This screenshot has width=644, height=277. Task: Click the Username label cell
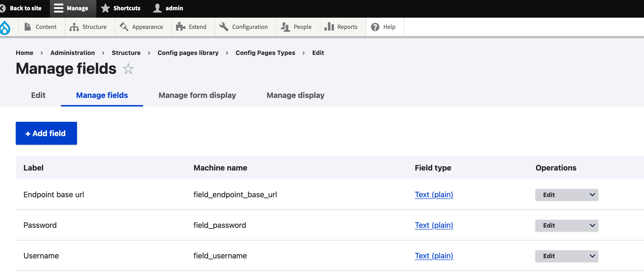click(41, 256)
